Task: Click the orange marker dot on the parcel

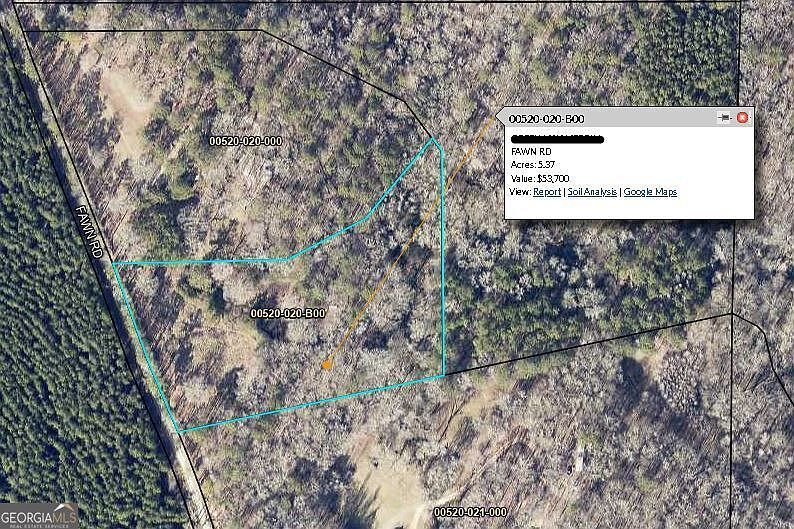Action: 327,364
